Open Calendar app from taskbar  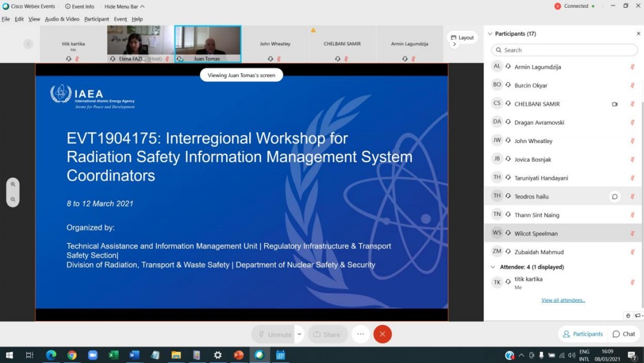(280, 355)
